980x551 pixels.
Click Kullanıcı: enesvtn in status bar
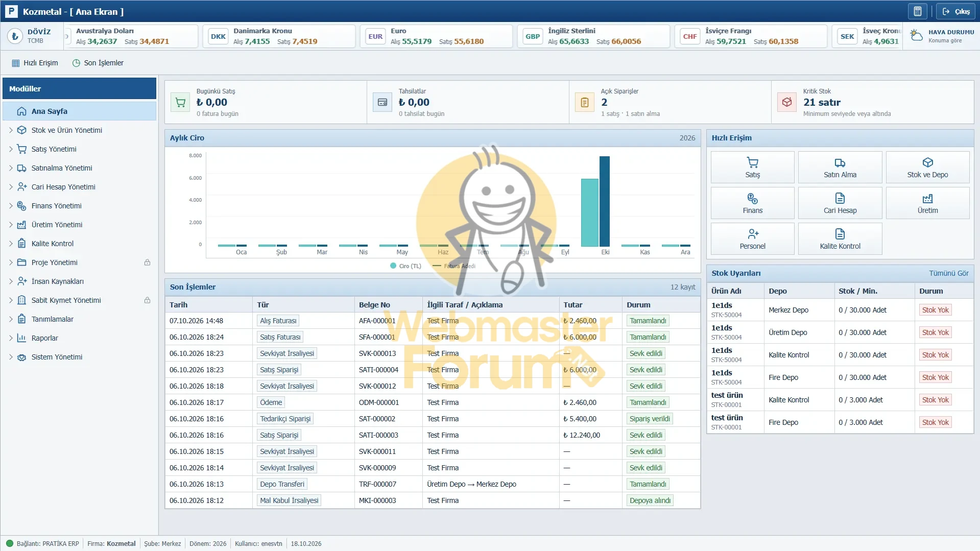(x=258, y=543)
